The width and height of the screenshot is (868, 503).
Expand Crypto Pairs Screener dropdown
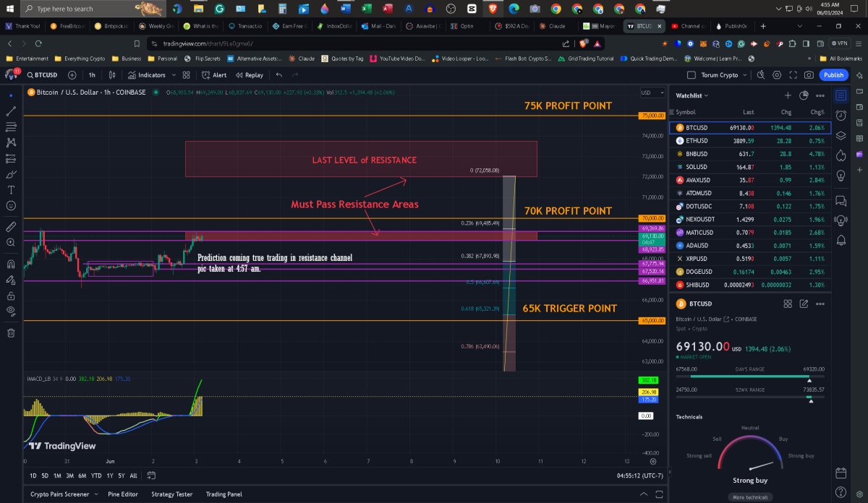[96, 494]
